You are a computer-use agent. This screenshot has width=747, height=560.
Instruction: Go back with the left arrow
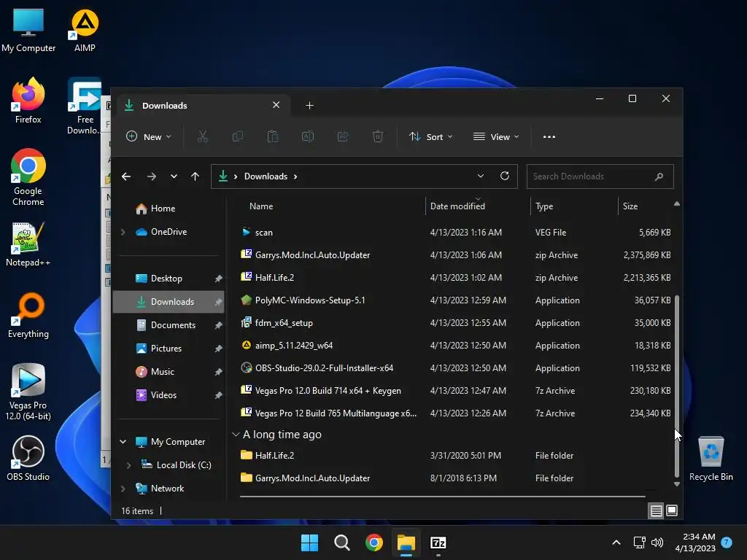[x=126, y=176]
